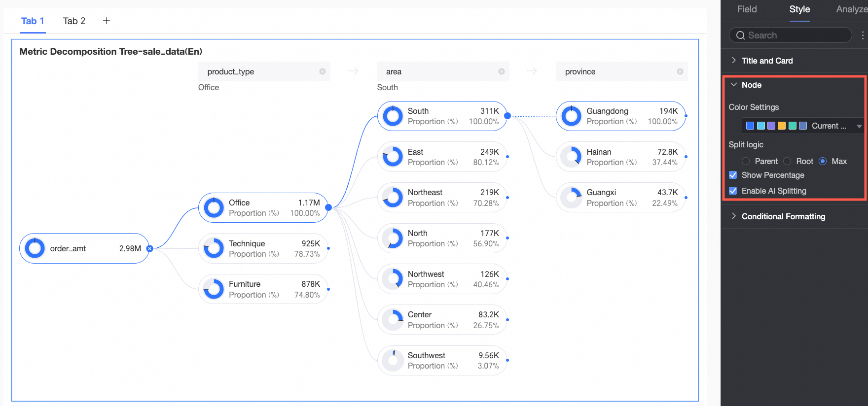
Task: Remove the area dimension with its x icon
Action: tap(502, 71)
